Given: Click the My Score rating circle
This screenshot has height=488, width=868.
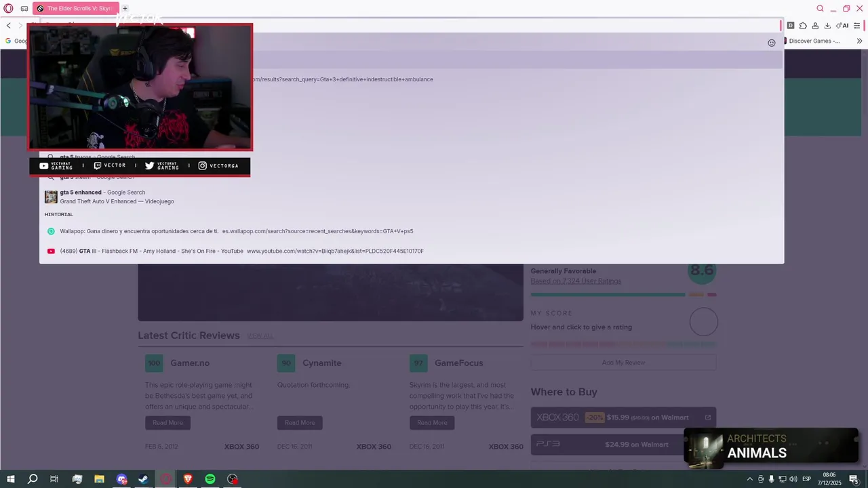Looking at the screenshot, I should coord(703,322).
